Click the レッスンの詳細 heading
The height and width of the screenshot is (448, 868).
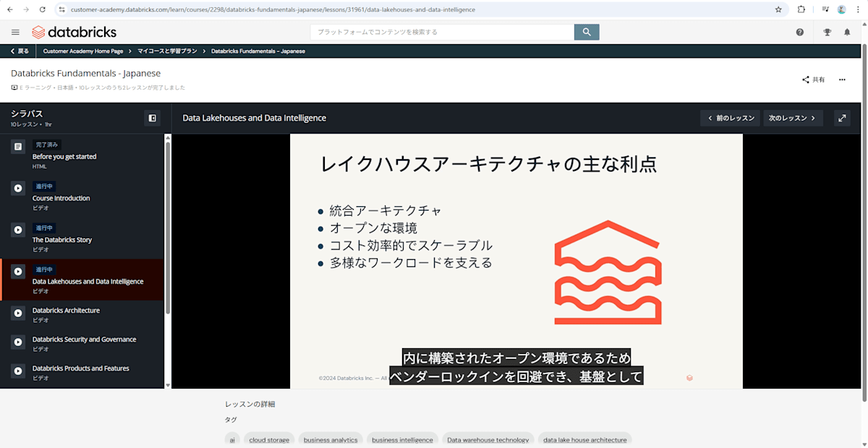(x=250, y=404)
